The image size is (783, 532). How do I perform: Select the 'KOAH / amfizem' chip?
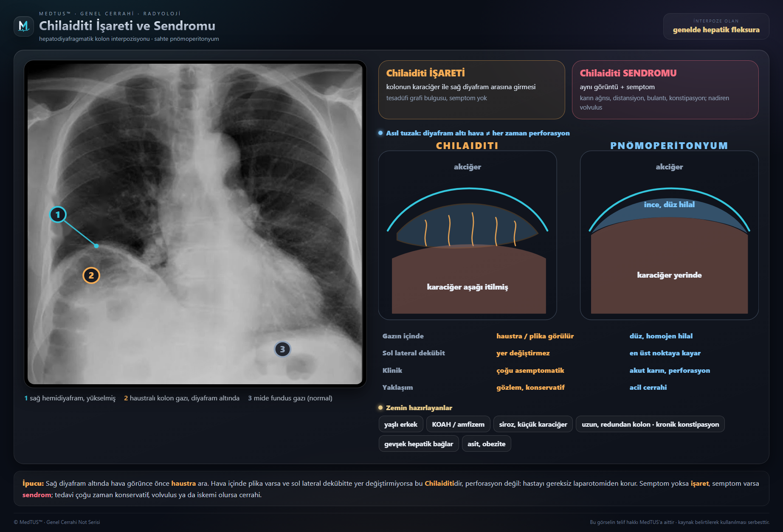458,424
